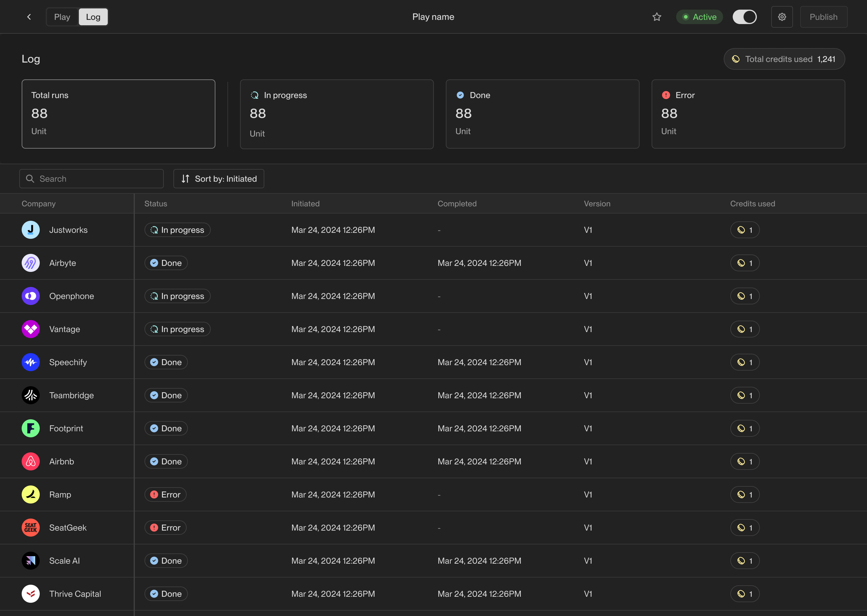867x616 pixels.
Task: Toggle the Active switch off
Action: [x=744, y=17]
